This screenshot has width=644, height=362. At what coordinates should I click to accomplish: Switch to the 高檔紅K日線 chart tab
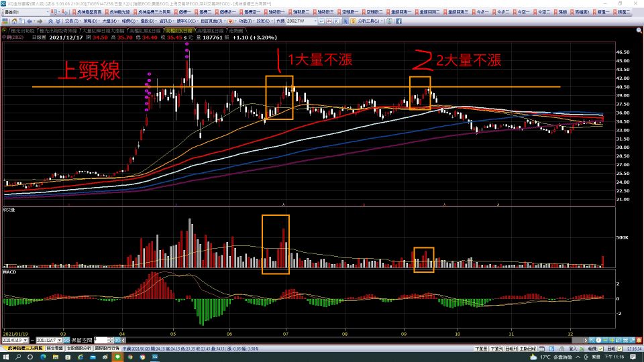180,31
